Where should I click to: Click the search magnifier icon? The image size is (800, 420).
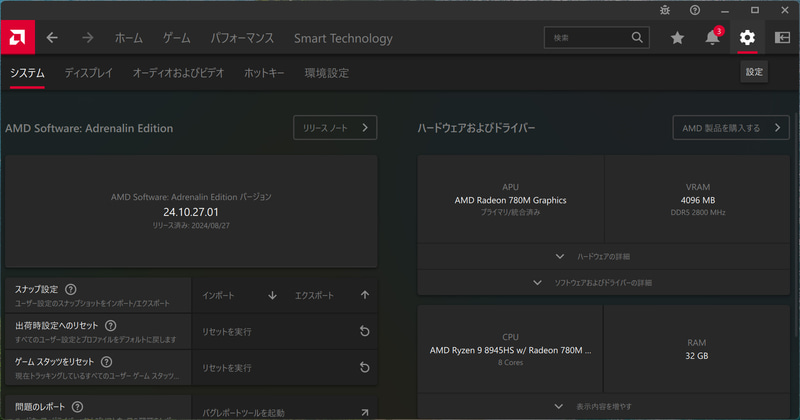637,37
